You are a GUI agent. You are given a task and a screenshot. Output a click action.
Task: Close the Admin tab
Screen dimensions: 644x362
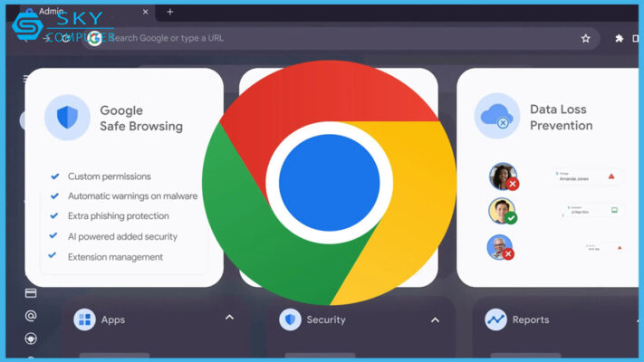click(146, 12)
